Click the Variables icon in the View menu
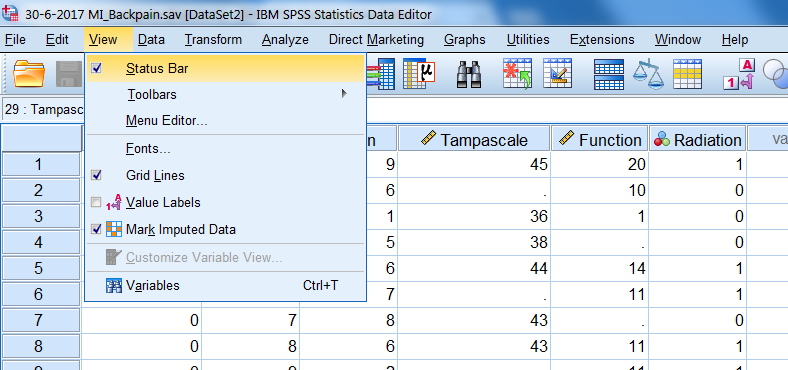788x370 pixels. tap(114, 286)
